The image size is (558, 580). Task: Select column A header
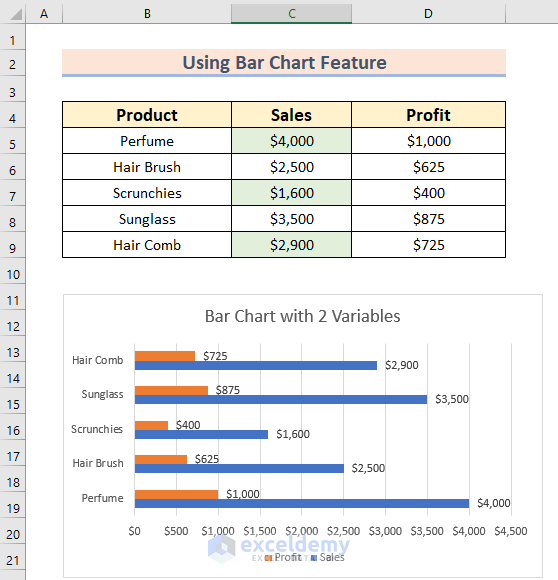coord(44,14)
